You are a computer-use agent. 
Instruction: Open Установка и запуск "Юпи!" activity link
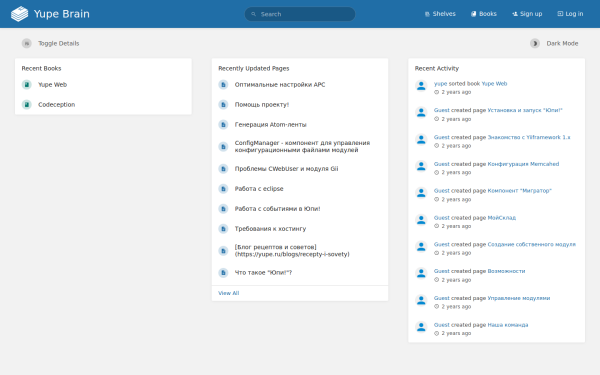(x=525, y=110)
